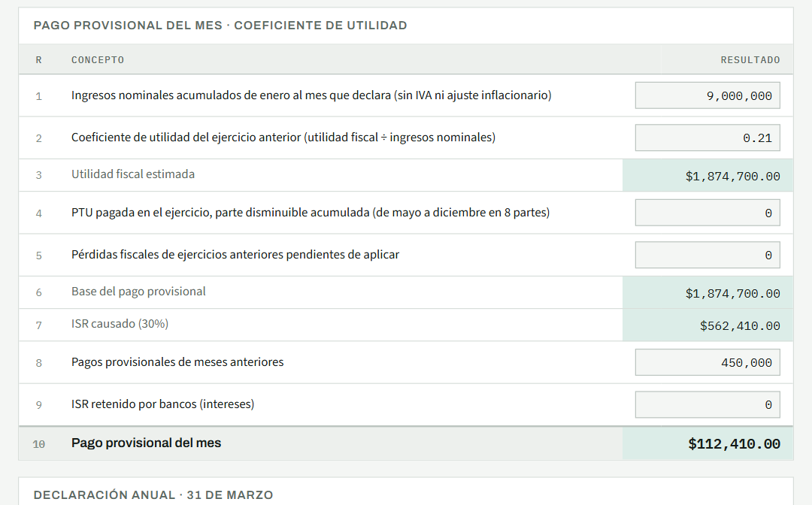Click row number 10 in the table

click(39, 444)
